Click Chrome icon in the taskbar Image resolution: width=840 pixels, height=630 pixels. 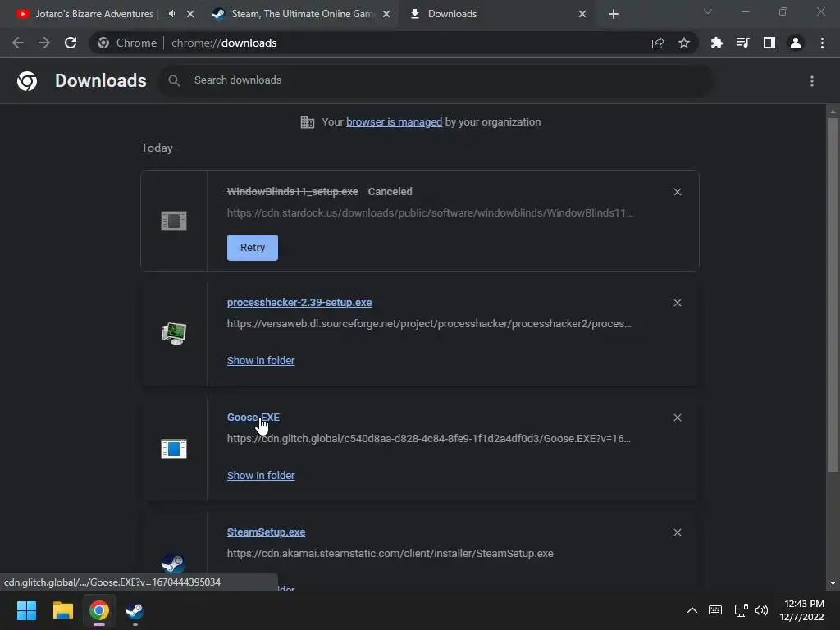pos(99,610)
